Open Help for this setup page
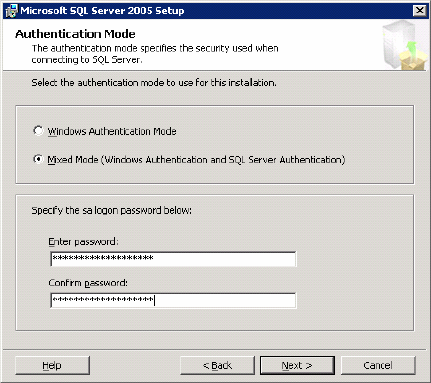The height and width of the screenshot is (383, 431). coord(52,365)
